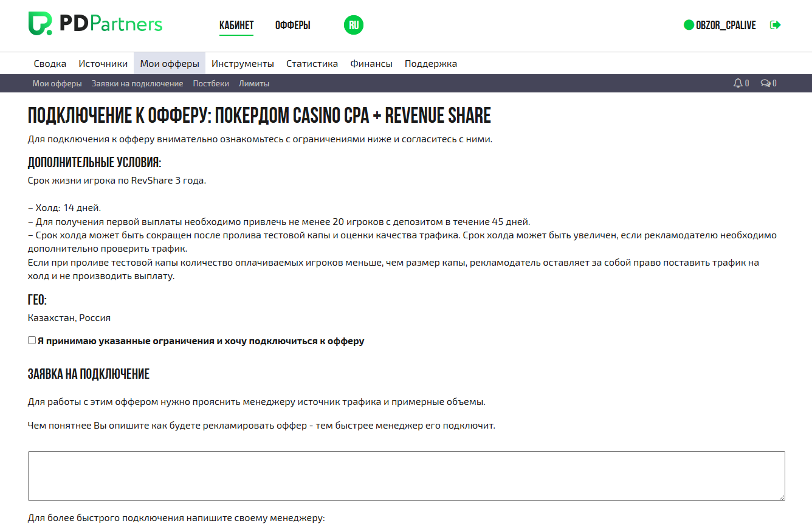Open Поддержка tab
The height and width of the screenshot is (532, 812).
click(x=431, y=63)
